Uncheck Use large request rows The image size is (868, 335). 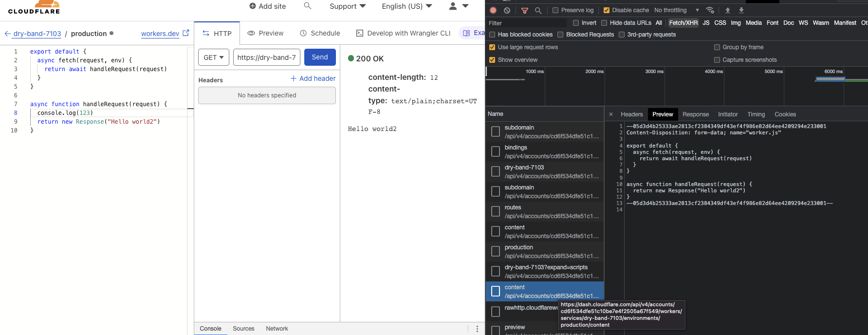click(492, 47)
